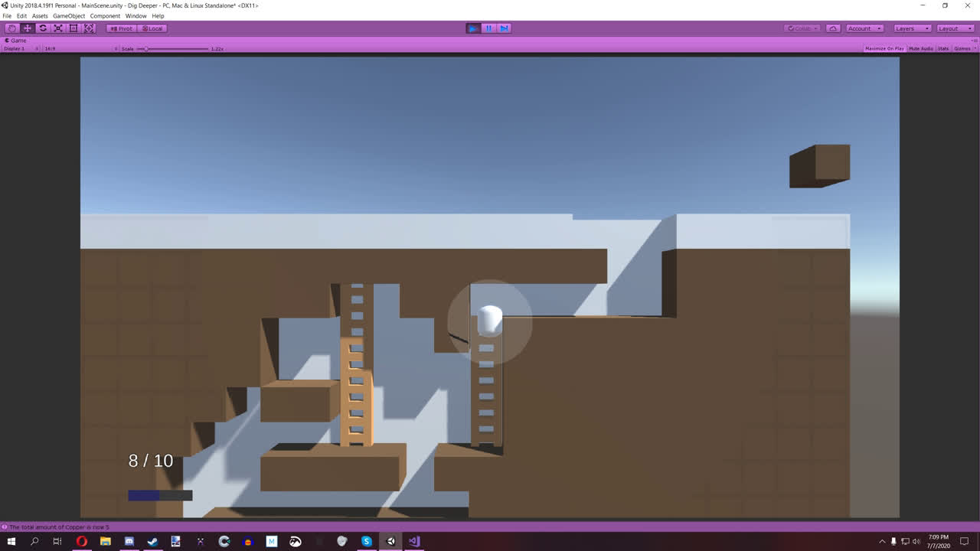Open the File menu
This screenshot has width=980, height=551.
click(x=7, y=16)
